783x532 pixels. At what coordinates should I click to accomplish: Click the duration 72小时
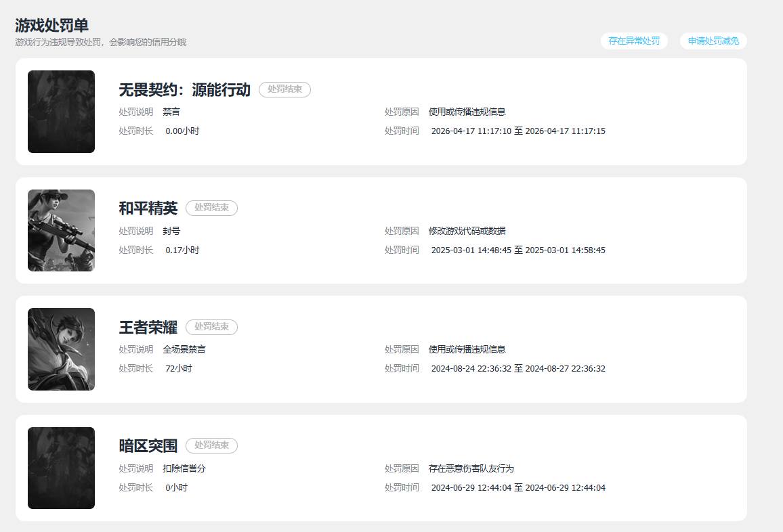tap(179, 368)
